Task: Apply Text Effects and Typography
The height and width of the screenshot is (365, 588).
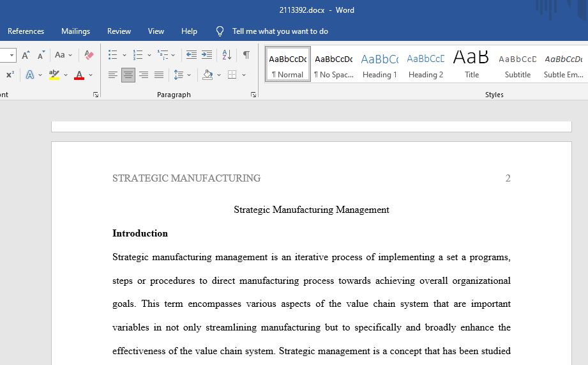Action: (29, 75)
